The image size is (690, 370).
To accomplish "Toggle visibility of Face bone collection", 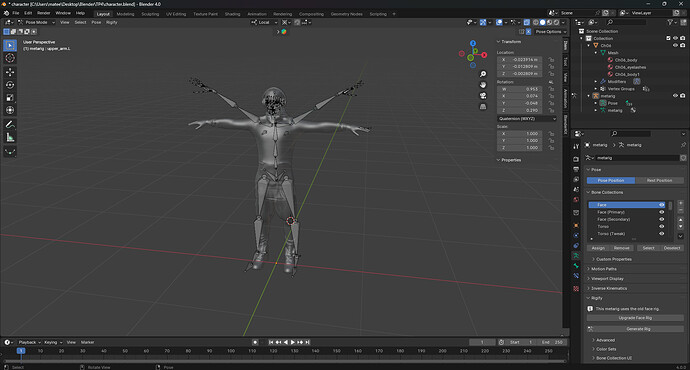I will tap(661, 205).
